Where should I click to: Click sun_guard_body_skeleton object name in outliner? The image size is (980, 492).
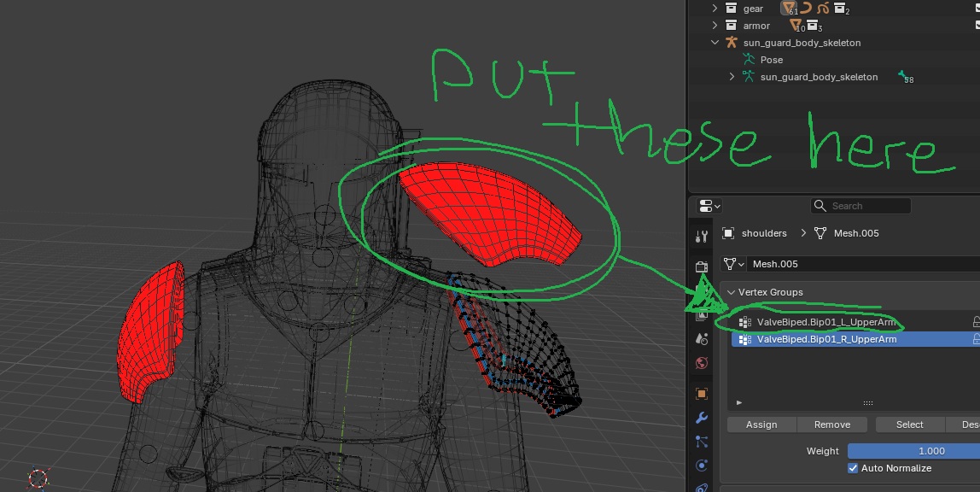[x=802, y=43]
